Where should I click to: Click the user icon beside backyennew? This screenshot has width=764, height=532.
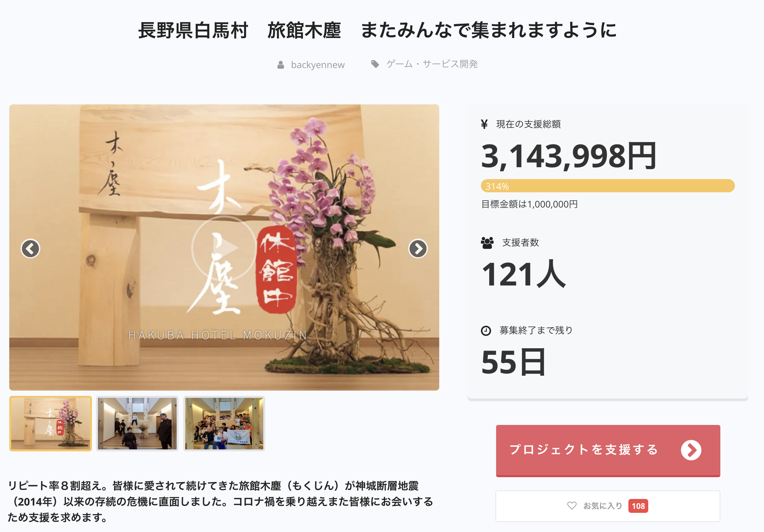pyautogui.click(x=280, y=65)
